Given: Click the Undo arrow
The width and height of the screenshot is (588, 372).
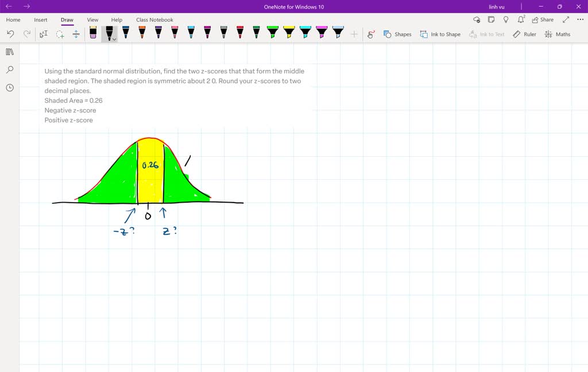Looking at the screenshot, I should coord(10,34).
